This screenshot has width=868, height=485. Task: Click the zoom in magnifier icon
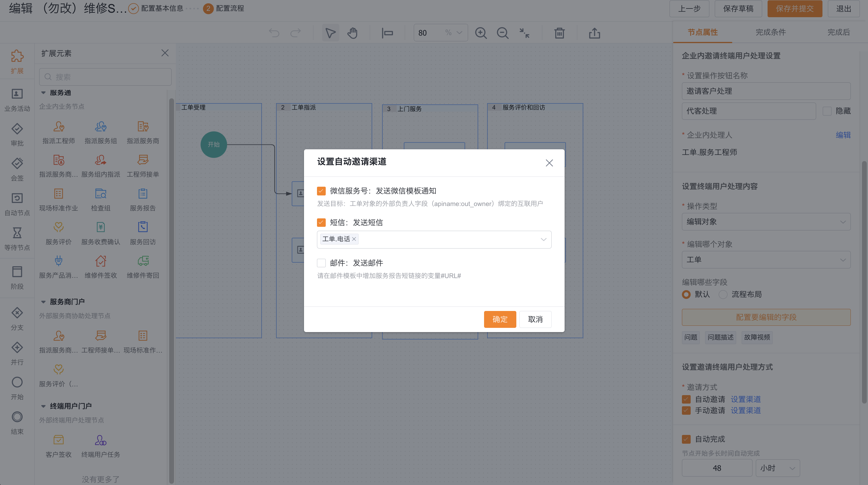(481, 33)
